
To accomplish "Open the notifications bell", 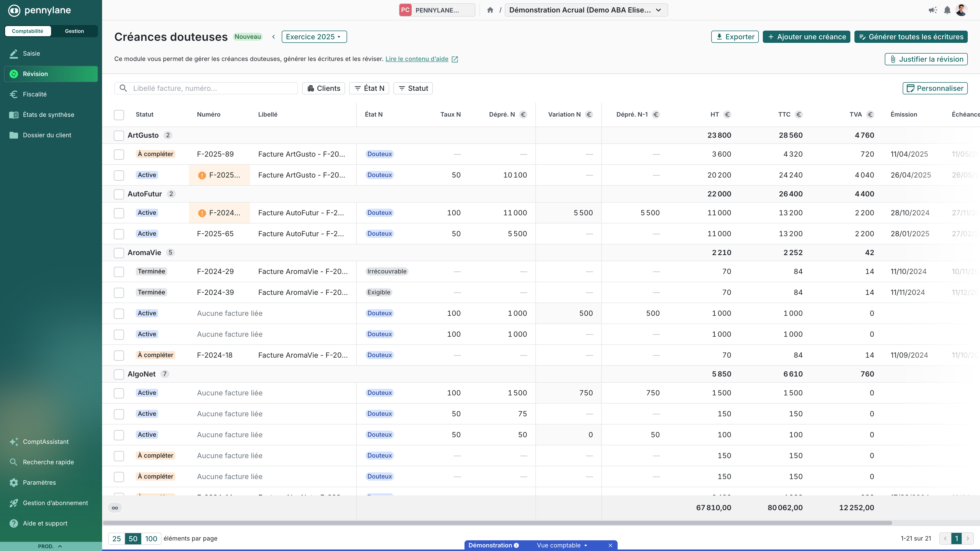I will tap(947, 10).
